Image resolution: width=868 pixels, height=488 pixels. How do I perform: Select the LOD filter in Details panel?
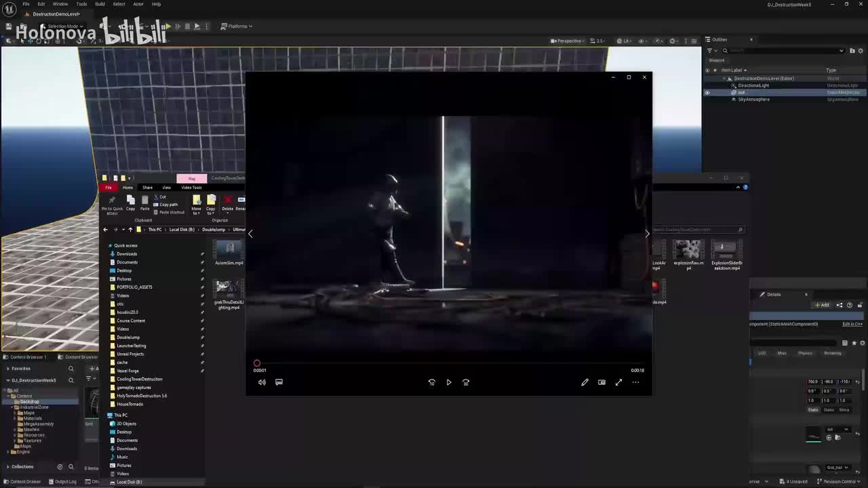tap(762, 353)
